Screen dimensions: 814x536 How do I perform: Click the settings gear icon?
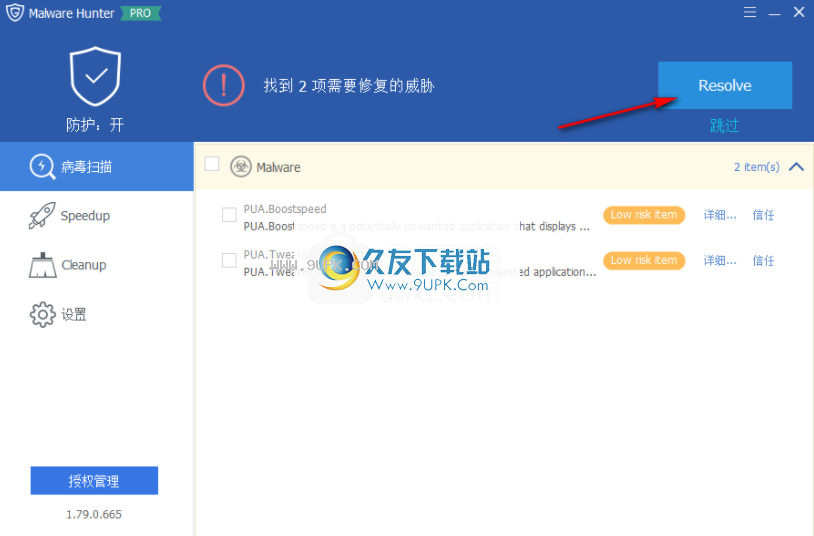point(43,314)
